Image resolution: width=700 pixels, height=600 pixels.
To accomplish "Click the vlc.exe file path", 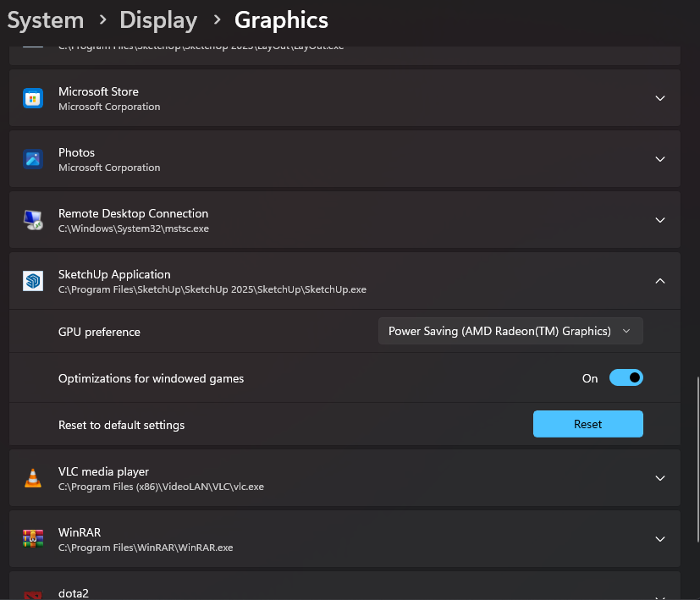I will (161, 487).
